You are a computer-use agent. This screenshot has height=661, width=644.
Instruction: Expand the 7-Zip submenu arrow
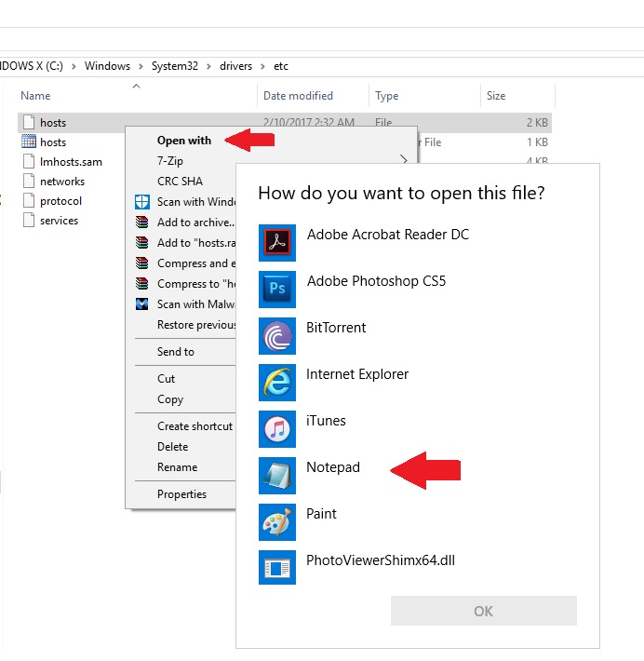(x=404, y=161)
